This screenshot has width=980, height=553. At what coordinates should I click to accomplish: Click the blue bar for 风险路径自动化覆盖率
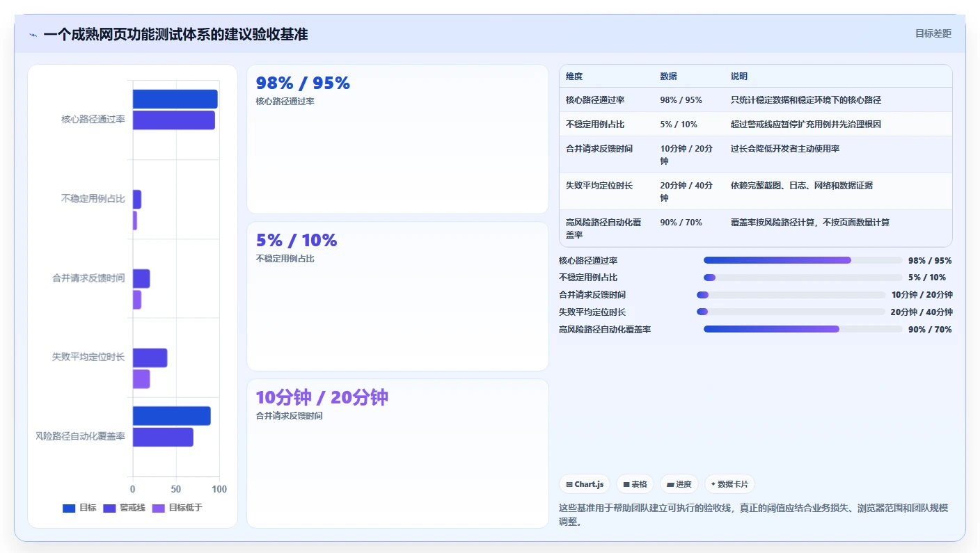click(171, 416)
